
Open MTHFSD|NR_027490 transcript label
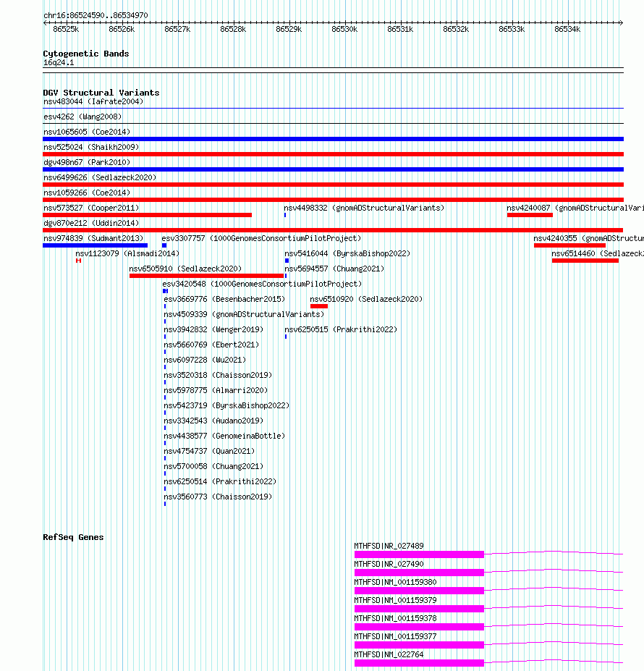(x=389, y=564)
